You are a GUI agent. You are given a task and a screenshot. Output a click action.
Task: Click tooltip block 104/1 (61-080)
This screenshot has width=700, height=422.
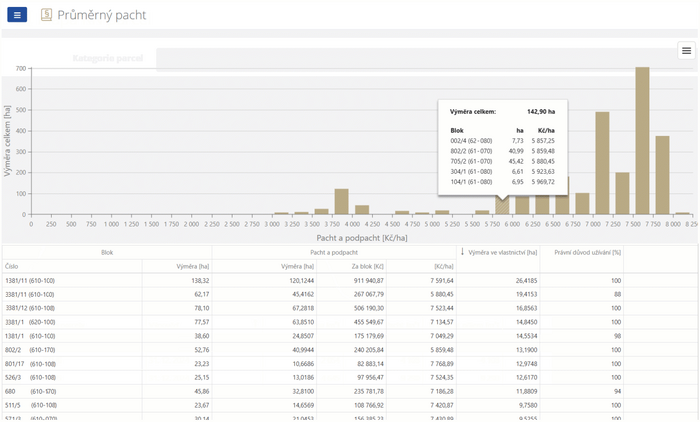pos(471,182)
